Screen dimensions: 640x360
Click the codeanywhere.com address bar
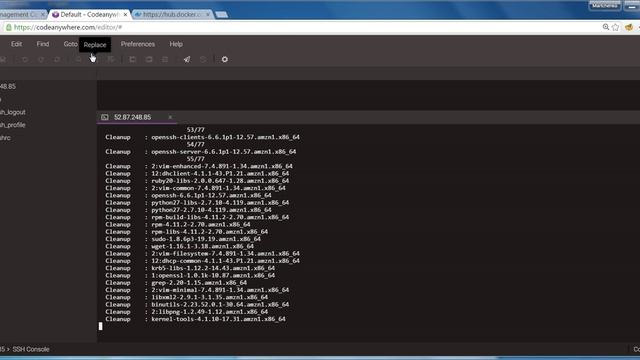[302, 27]
